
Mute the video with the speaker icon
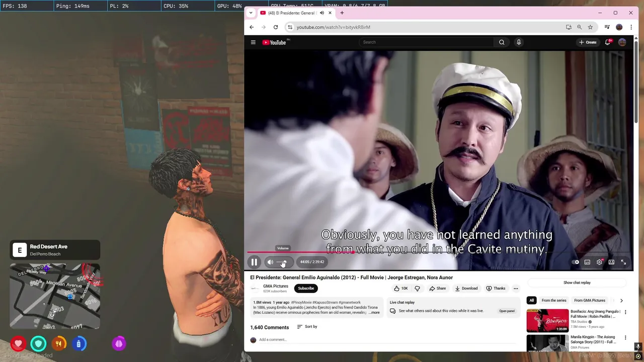click(x=270, y=262)
